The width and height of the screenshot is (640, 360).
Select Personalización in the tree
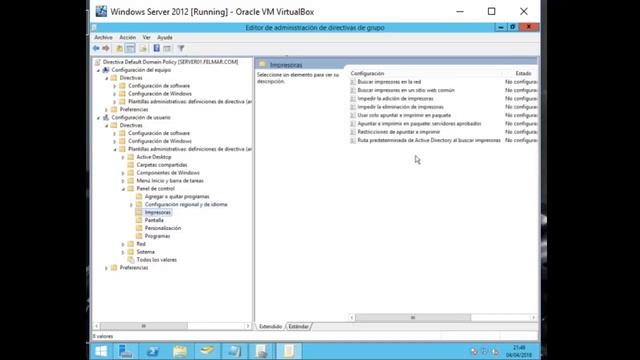[x=162, y=228]
